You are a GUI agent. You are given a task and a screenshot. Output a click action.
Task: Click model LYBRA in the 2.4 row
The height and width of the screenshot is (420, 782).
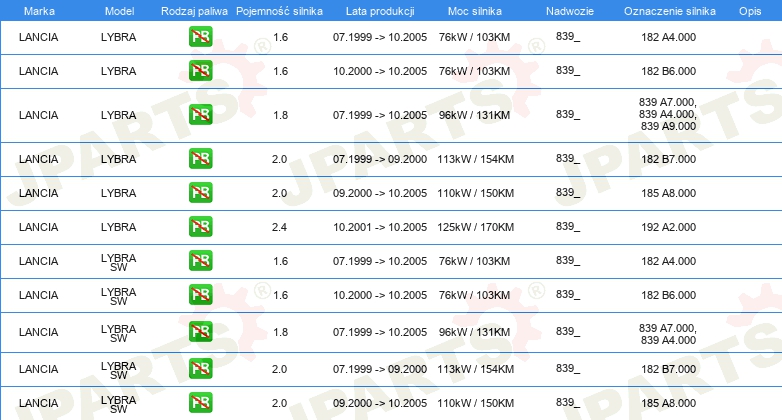click(119, 227)
